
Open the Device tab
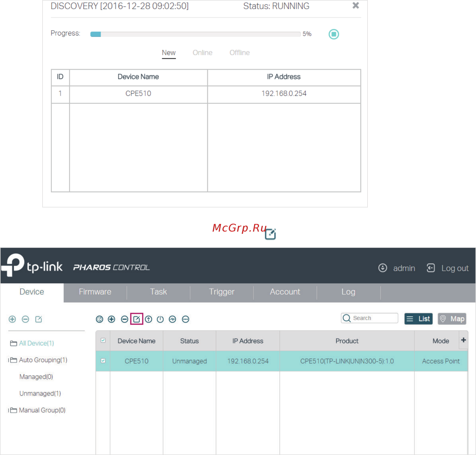point(32,292)
